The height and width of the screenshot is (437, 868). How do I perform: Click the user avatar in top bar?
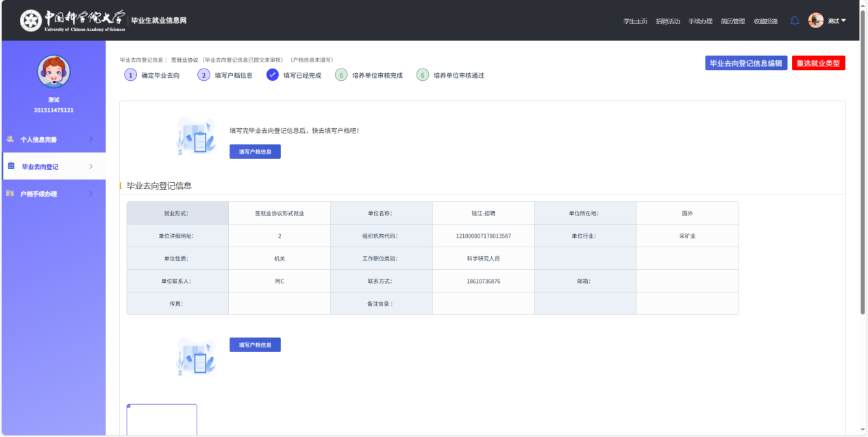[815, 21]
